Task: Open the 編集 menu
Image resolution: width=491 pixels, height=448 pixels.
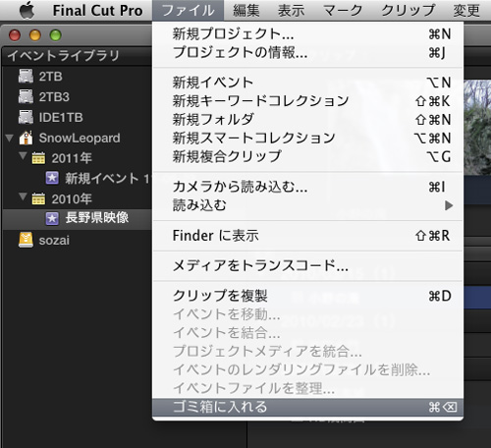Action: pos(246,11)
